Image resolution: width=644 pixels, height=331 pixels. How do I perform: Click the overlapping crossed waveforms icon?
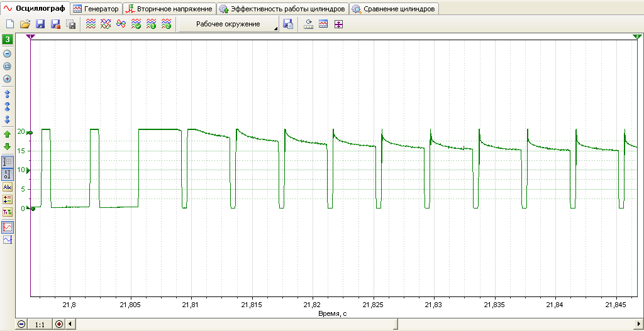pyautogui.click(x=106, y=24)
